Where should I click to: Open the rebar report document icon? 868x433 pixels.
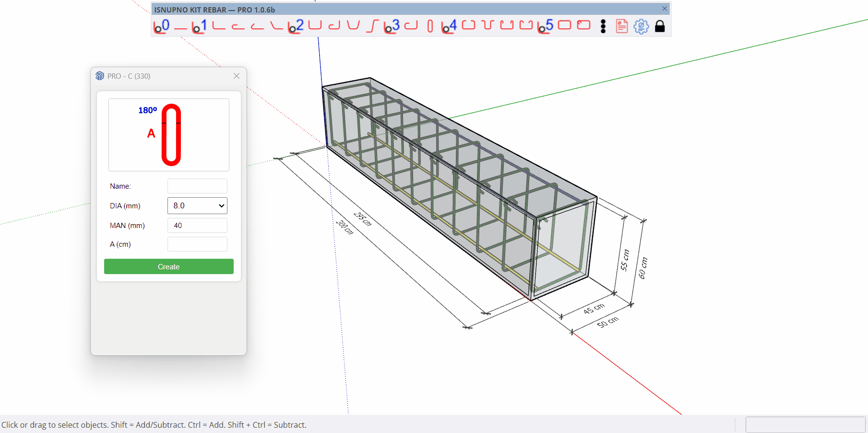[621, 26]
